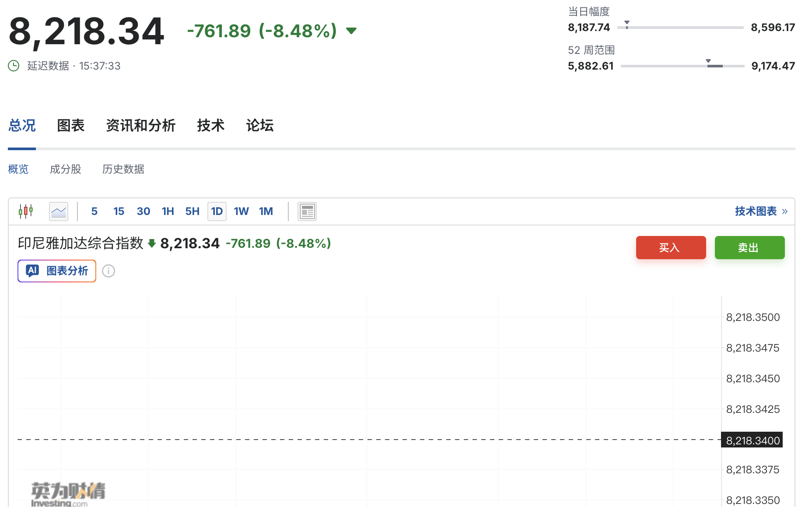The image size is (812, 507).
Task: Select the 1M chart interval
Action: [266, 211]
